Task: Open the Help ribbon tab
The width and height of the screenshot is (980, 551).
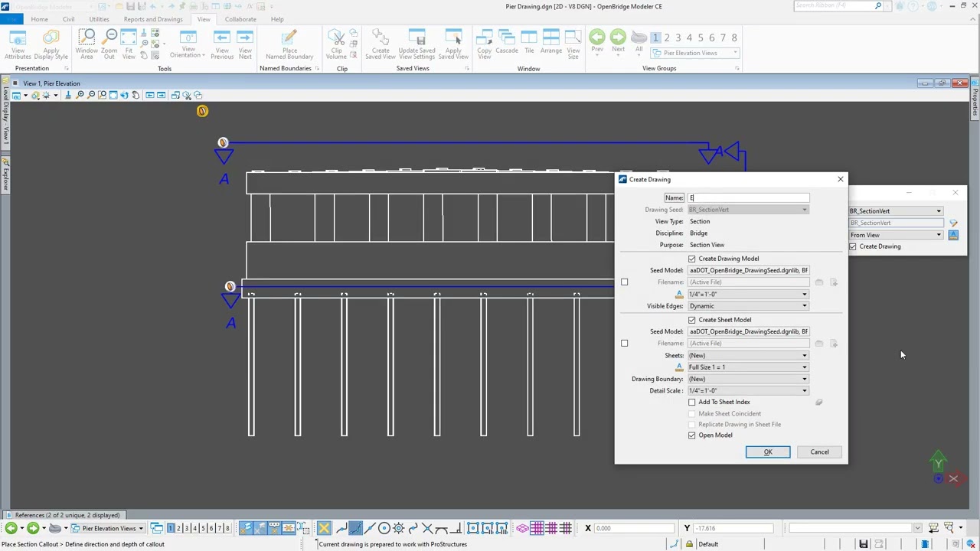Action: pyautogui.click(x=277, y=19)
